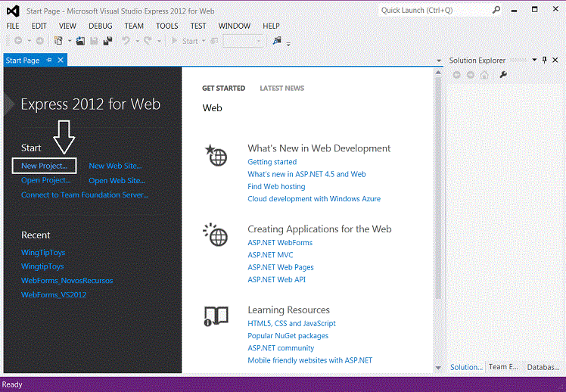566x392 pixels.
Task: Click the New Project... link
Action: click(45, 166)
